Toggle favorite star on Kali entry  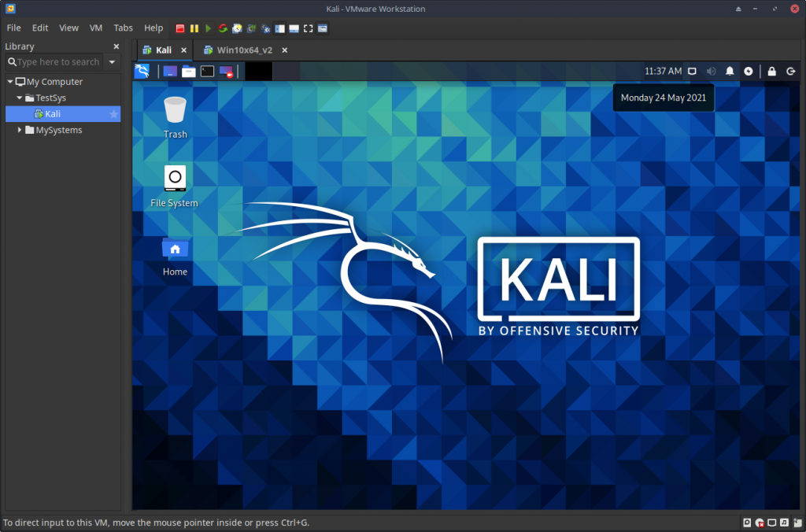click(113, 113)
